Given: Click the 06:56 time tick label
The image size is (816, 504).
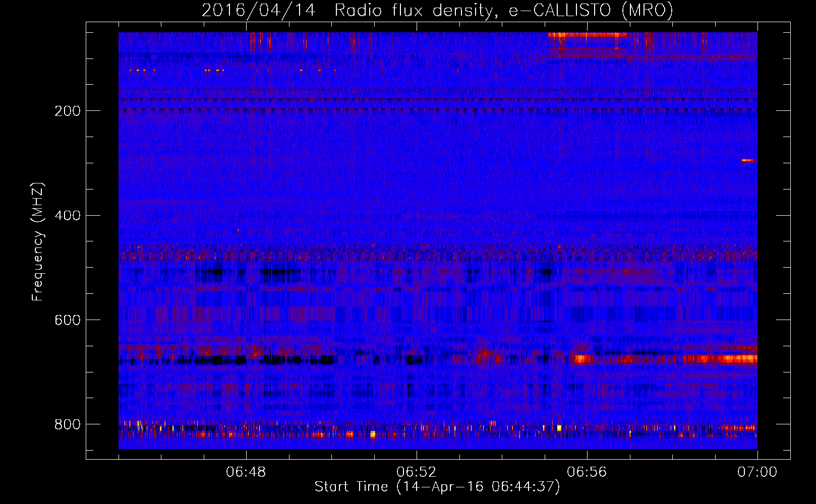Looking at the screenshot, I should 587,472.
